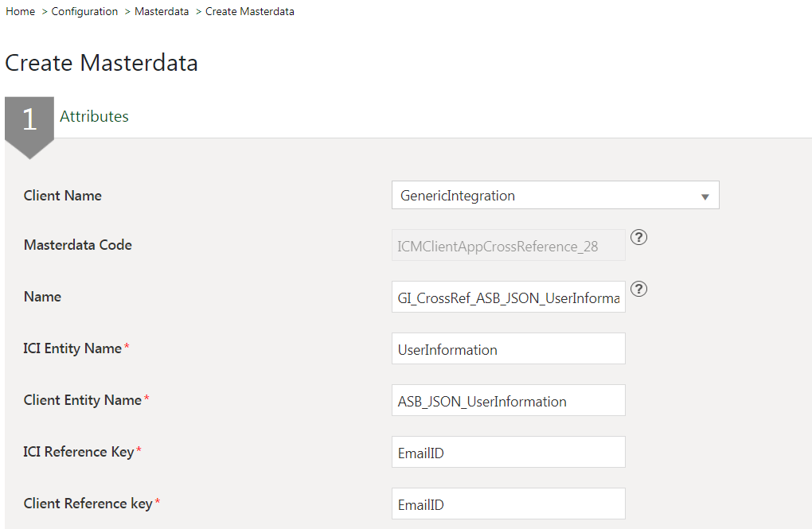The width and height of the screenshot is (812, 529).
Task: Focus the Name input containing GI_CrossRef_ASB_JSON
Action: [x=508, y=298]
